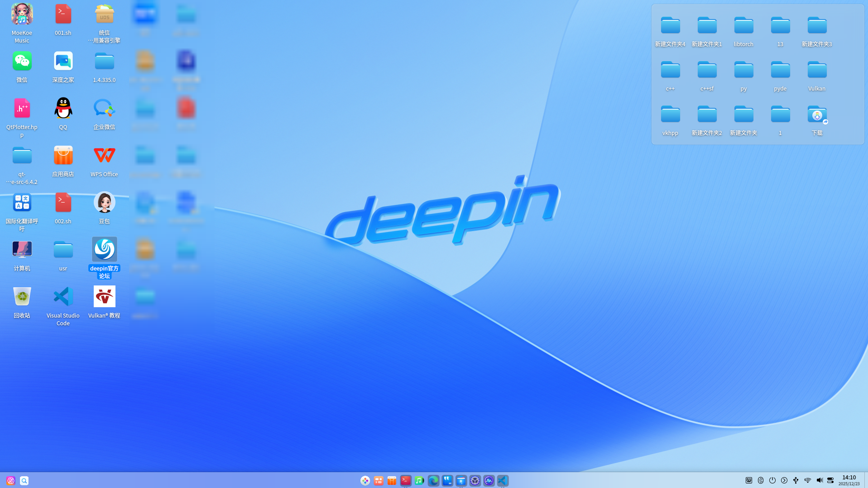Open the Wi-Fi network tray icon

(807, 480)
